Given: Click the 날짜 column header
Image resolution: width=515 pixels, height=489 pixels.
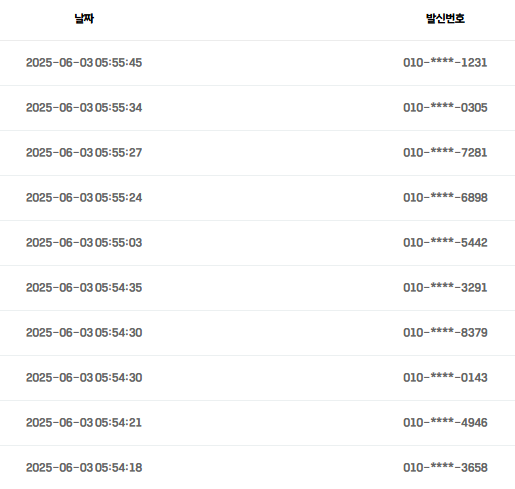Looking at the screenshot, I should (x=84, y=18).
